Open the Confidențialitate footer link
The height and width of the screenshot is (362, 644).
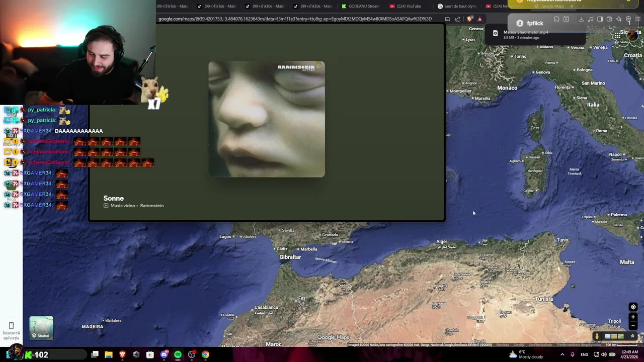tap(540, 345)
